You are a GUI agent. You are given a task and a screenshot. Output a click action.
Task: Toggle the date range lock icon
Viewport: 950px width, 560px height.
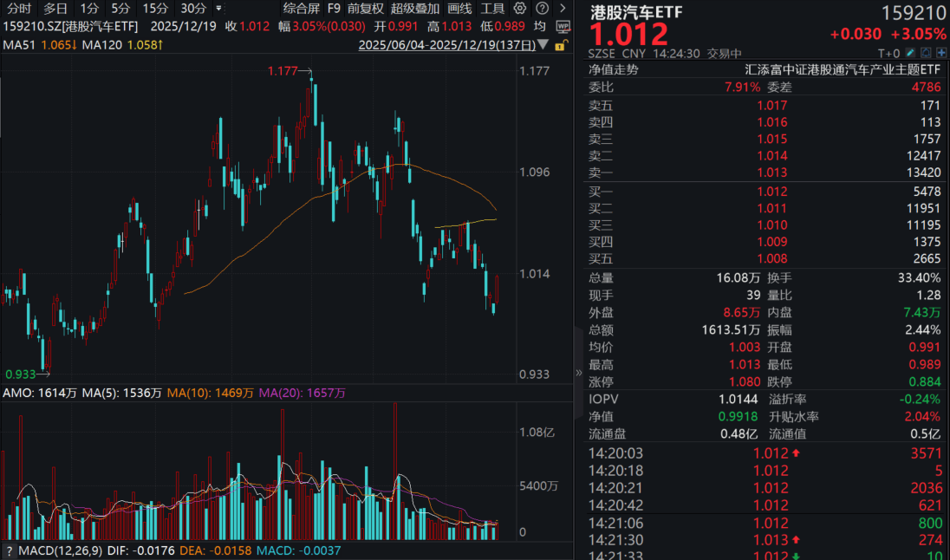click(561, 45)
